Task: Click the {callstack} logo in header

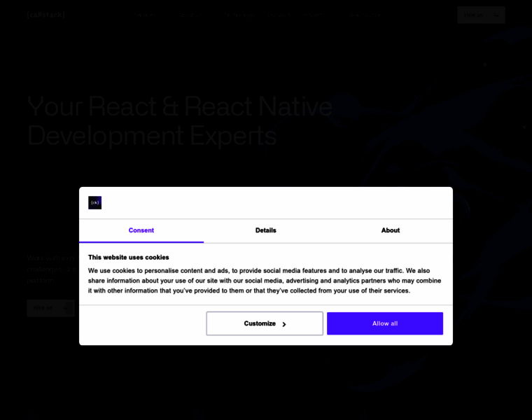Action: pos(46,15)
